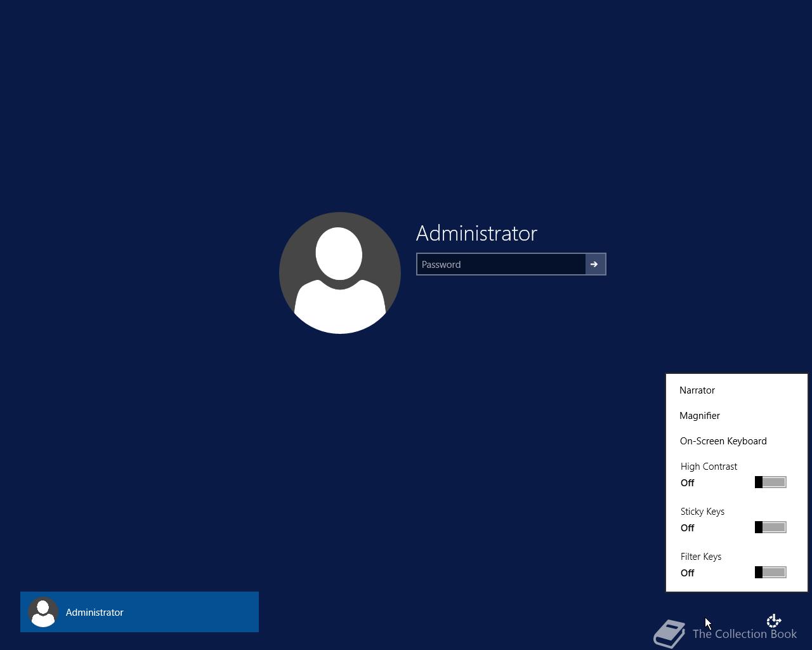Viewport: 812px width, 650px height.
Task: Launch Narrator from accessibility menu
Action: click(x=697, y=390)
